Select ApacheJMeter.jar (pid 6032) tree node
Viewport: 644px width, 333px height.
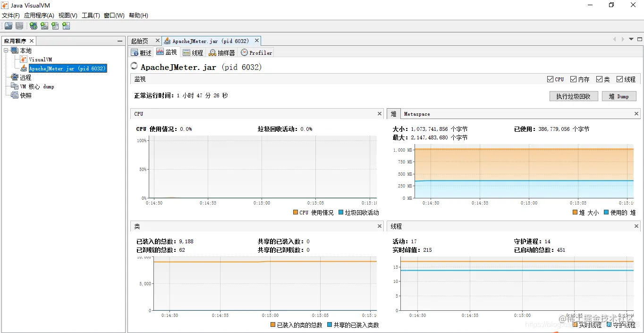pos(68,68)
